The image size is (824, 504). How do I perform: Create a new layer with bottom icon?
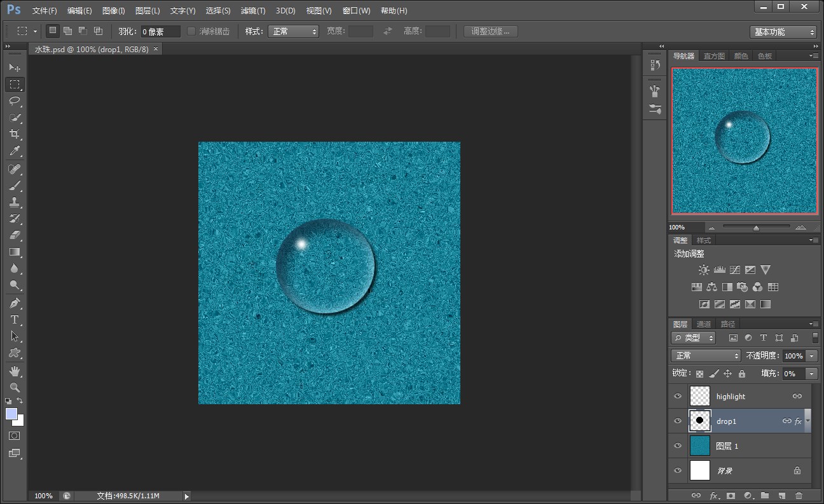[x=782, y=496]
